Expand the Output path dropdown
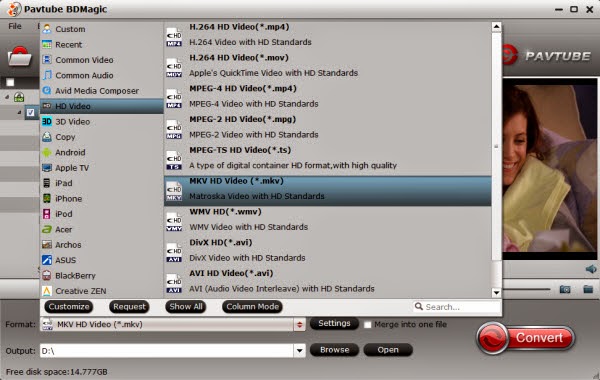The height and width of the screenshot is (380, 600). [300, 351]
